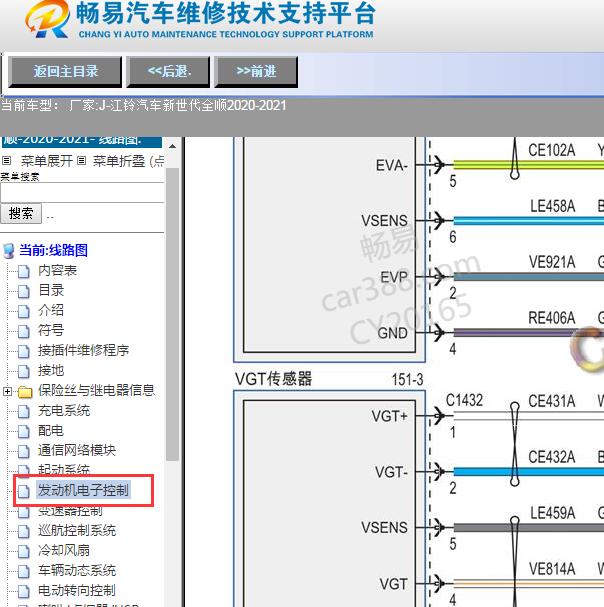Open 内容表 tree item
The height and width of the screenshot is (607, 604).
(57, 270)
